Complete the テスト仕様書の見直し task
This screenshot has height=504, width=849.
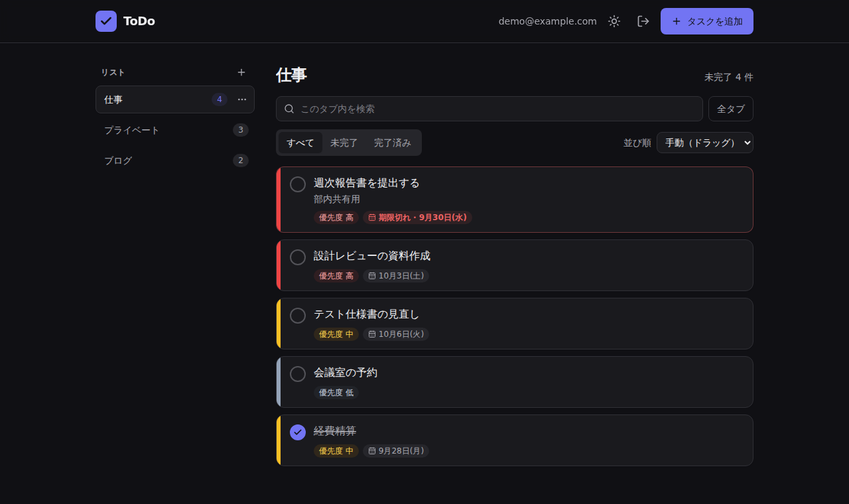(298, 316)
